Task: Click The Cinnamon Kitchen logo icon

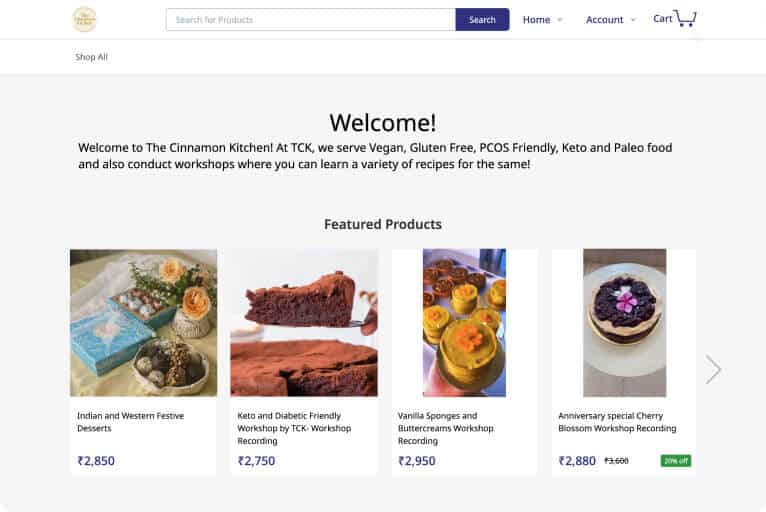Action: click(x=85, y=19)
